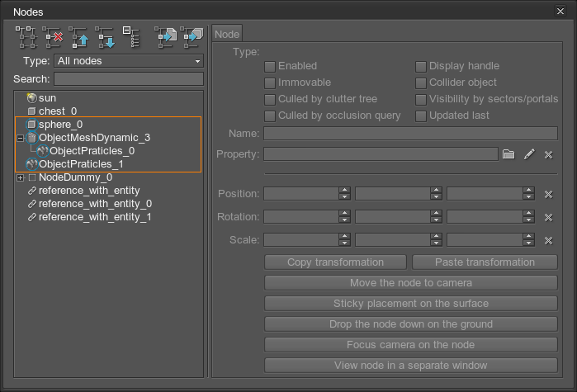The width and height of the screenshot is (577, 392).
Task: Collapse the ObjectMeshDynamic_3 tree node
Action: tap(21, 138)
